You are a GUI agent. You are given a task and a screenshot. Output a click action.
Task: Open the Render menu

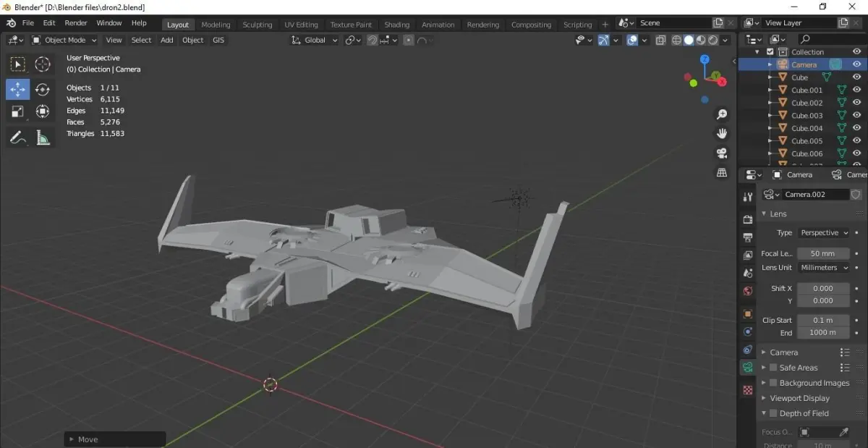76,23
